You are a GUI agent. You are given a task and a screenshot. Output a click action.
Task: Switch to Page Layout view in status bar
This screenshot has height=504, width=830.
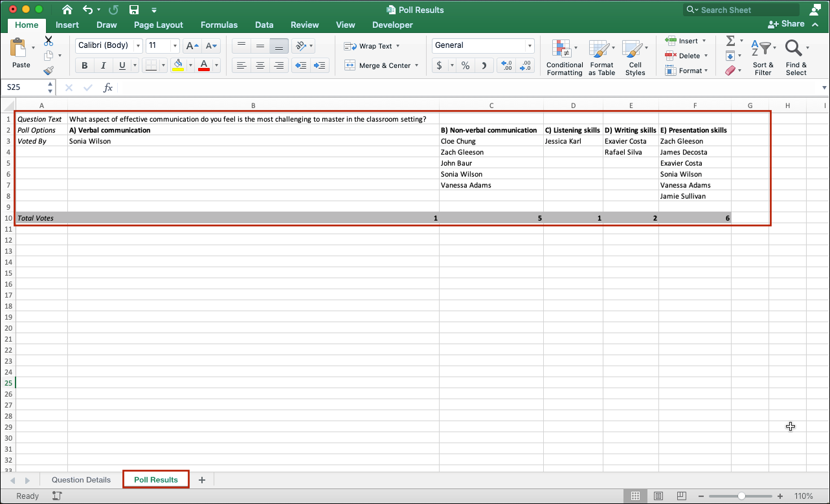657,496
